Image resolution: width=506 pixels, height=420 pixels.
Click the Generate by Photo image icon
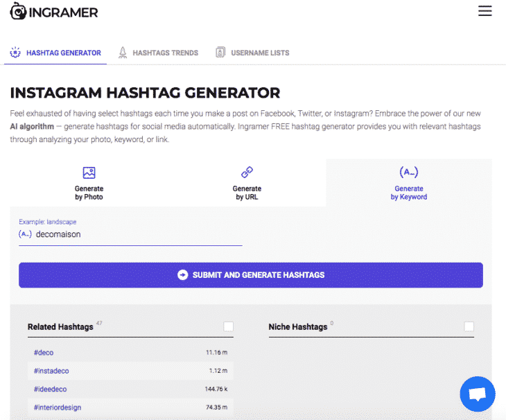pyautogui.click(x=89, y=173)
